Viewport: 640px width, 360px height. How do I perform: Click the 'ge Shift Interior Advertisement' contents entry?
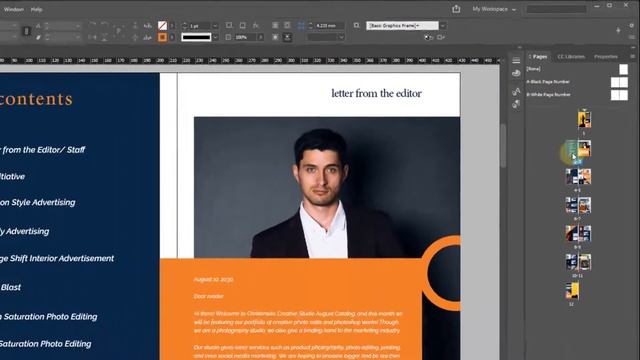pyautogui.click(x=57, y=258)
